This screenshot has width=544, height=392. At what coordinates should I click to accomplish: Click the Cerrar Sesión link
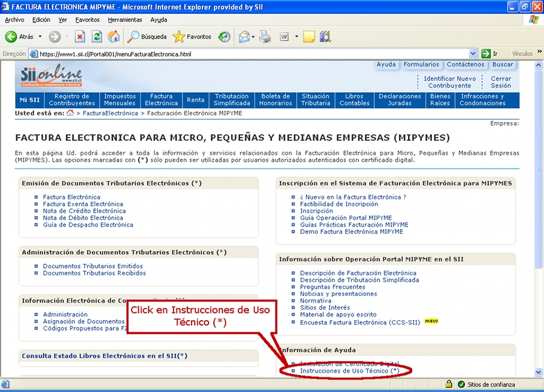click(500, 82)
